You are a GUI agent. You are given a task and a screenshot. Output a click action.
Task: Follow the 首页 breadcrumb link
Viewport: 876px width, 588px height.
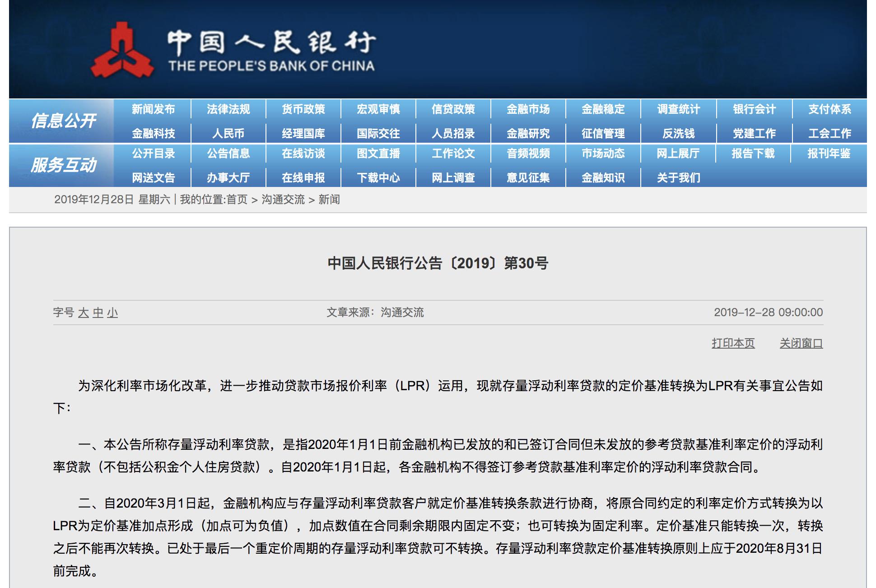[237, 200]
